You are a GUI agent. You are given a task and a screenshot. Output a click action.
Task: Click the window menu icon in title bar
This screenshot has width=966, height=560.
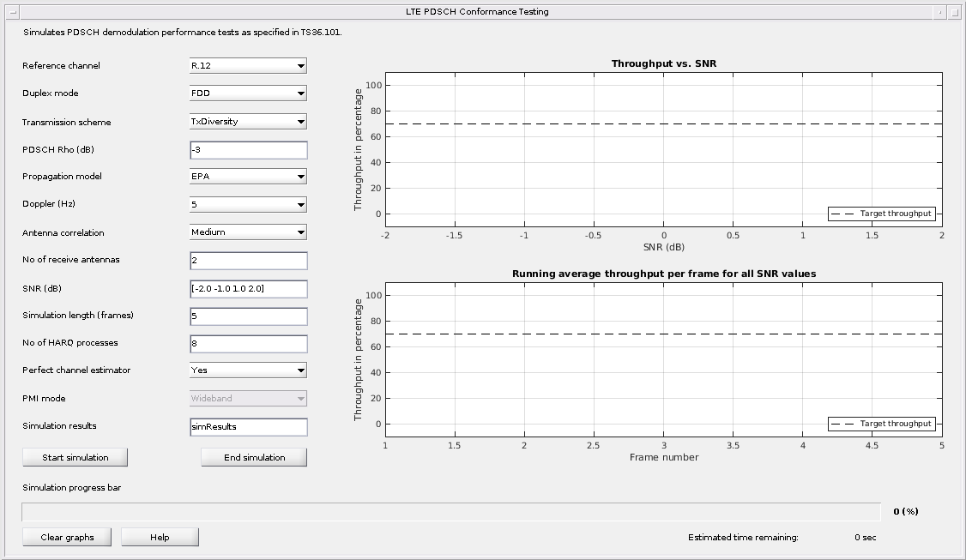coord(13,12)
